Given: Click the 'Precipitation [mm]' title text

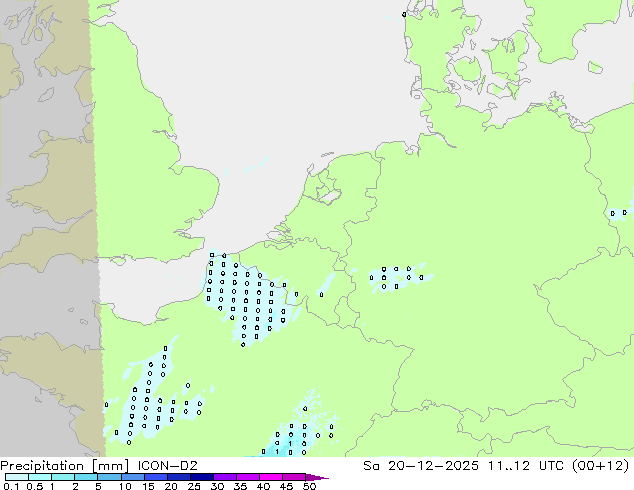Looking at the screenshot, I should (64, 466).
